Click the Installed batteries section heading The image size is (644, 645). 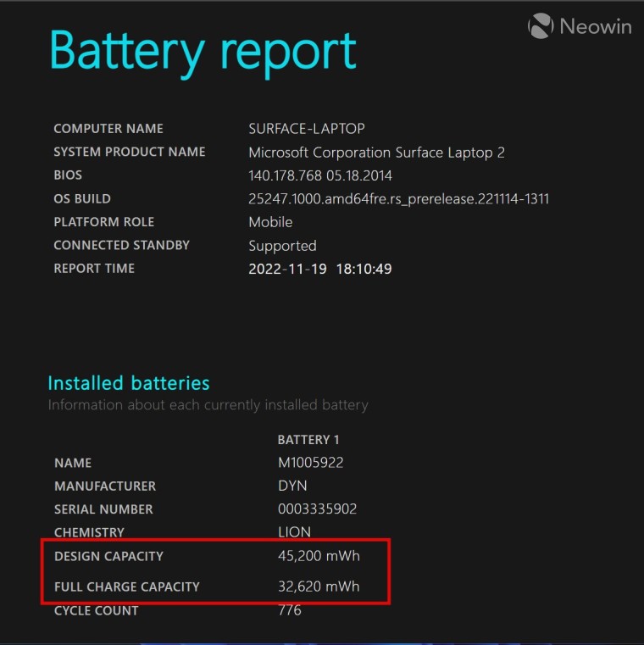pyautogui.click(x=129, y=383)
